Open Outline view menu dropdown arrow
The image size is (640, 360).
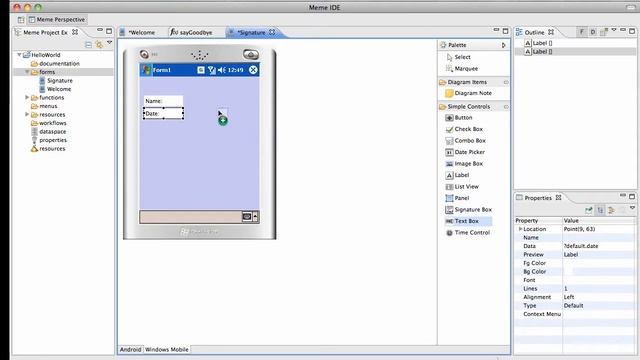[613, 30]
